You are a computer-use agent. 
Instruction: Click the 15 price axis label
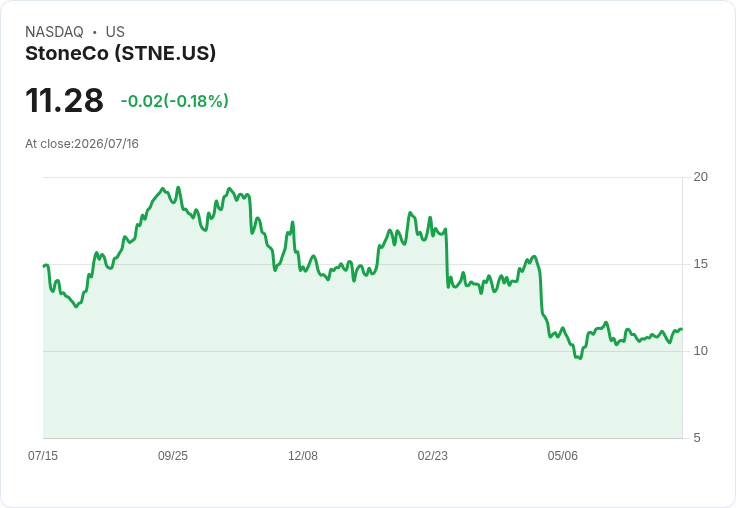(700, 264)
